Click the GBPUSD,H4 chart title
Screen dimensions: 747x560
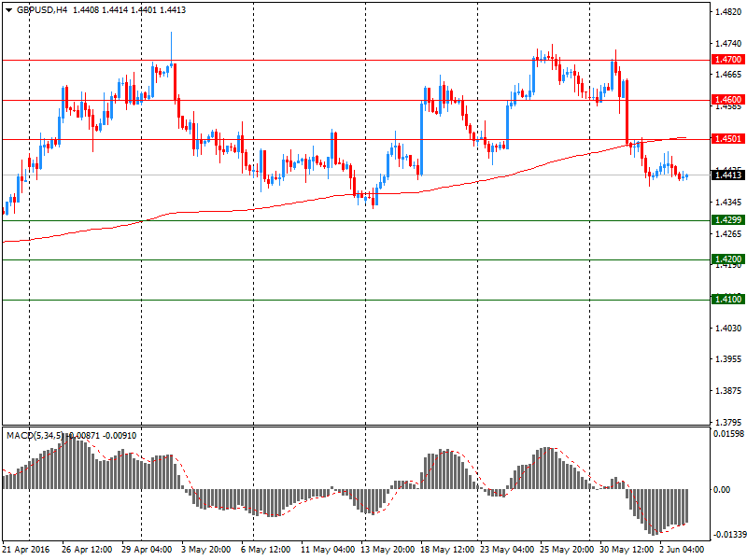(42, 10)
